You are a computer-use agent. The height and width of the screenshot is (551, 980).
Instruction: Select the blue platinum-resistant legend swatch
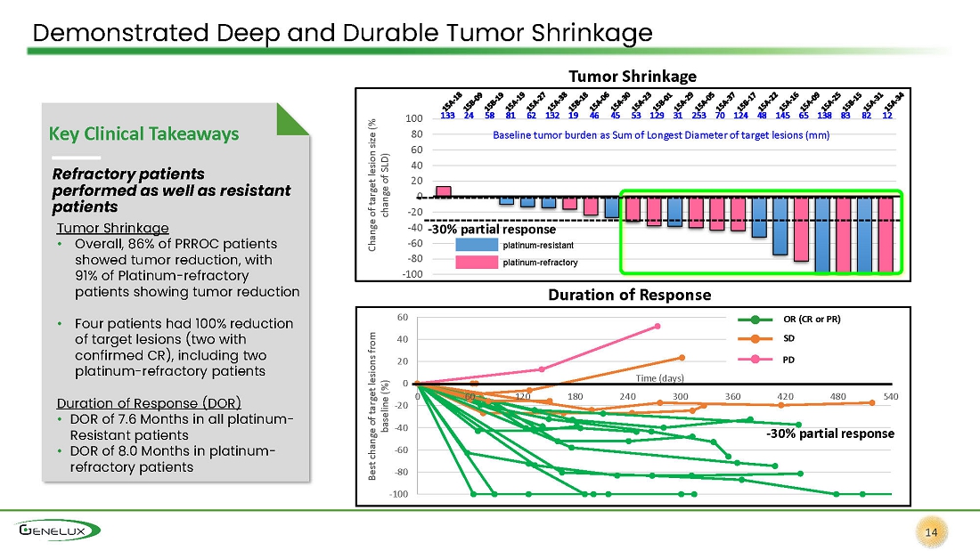point(477,245)
